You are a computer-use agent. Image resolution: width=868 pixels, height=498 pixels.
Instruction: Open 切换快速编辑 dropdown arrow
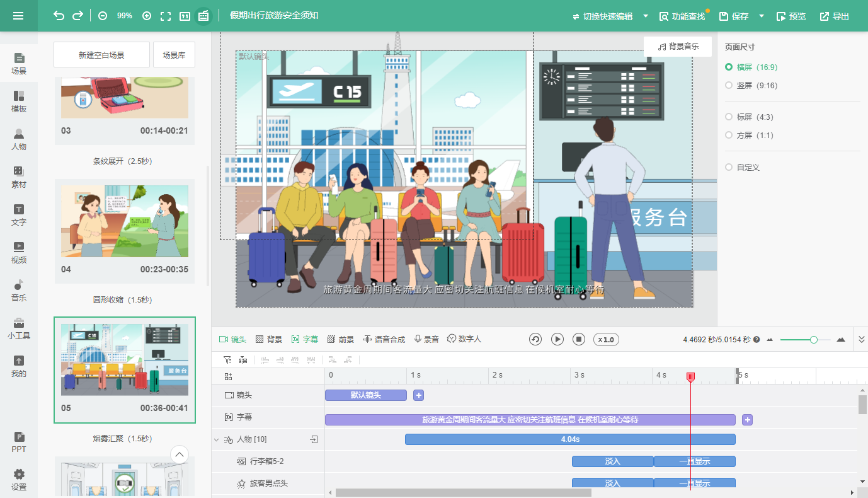(646, 16)
